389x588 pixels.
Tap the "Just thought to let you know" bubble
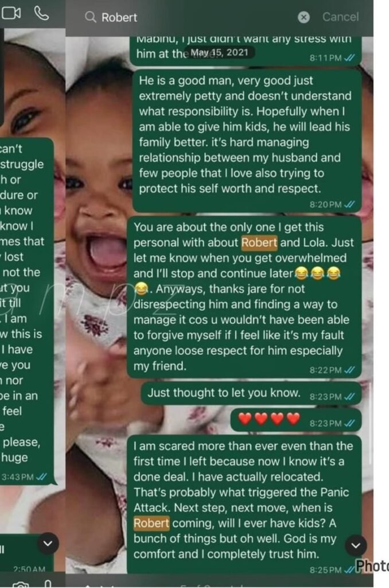coord(251,394)
